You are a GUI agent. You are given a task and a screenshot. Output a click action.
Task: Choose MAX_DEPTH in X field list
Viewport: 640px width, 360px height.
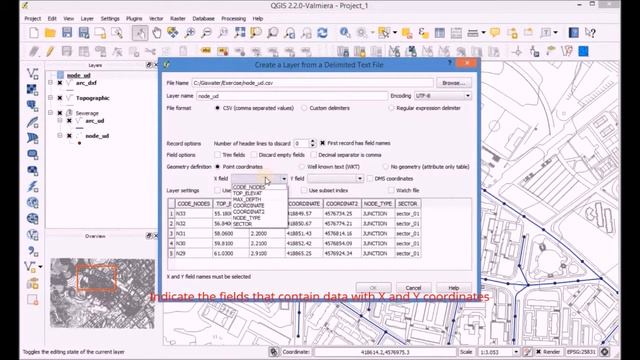tap(247, 200)
